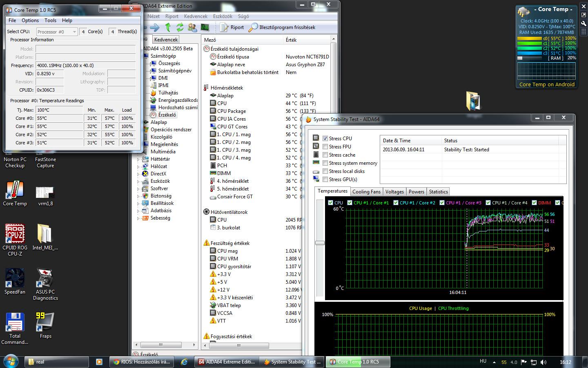Image resolution: width=588 pixels, height=368 pixels.
Task: Open Core Temp on Android link
Action: [547, 84]
